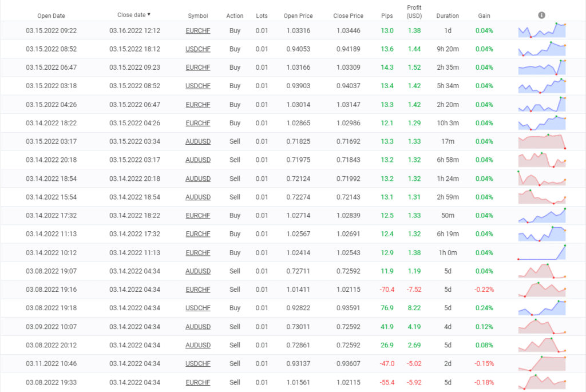Click the sort arrow next to Close date

point(149,15)
